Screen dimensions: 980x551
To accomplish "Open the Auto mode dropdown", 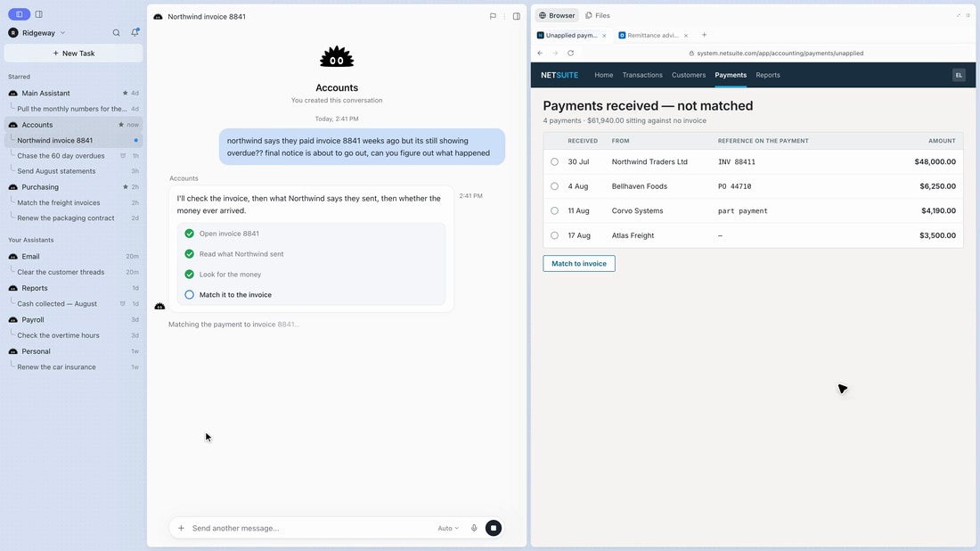I will (448, 529).
